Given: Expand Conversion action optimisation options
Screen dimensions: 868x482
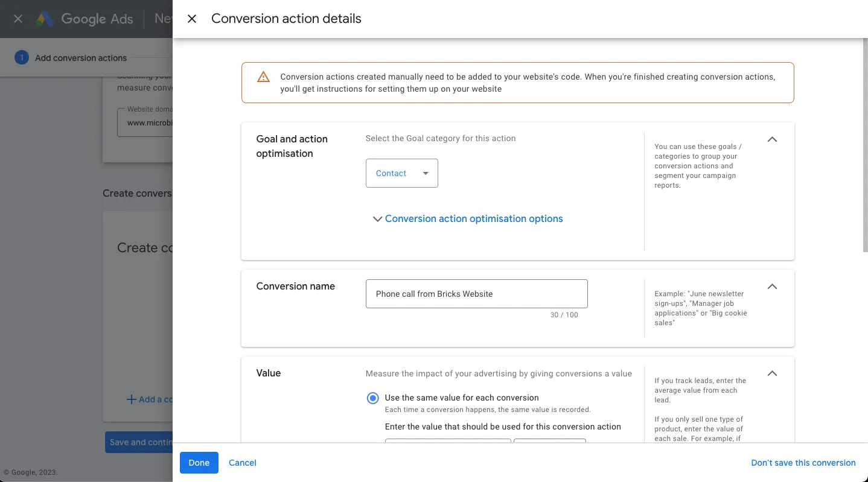Looking at the screenshot, I should coord(473,218).
